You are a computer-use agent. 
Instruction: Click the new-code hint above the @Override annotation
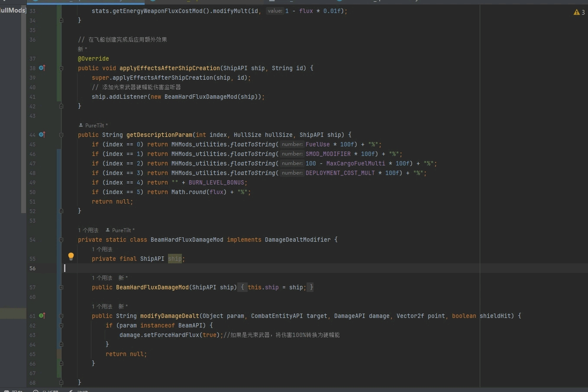(x=83, y=49)
